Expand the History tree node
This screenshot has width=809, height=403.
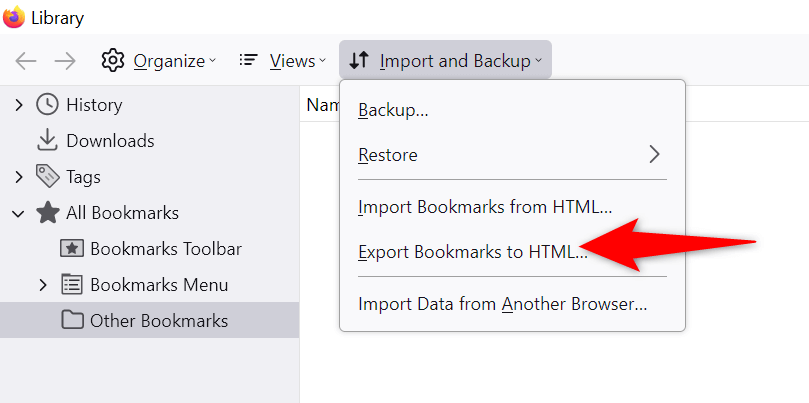click(x=18, y=105)
